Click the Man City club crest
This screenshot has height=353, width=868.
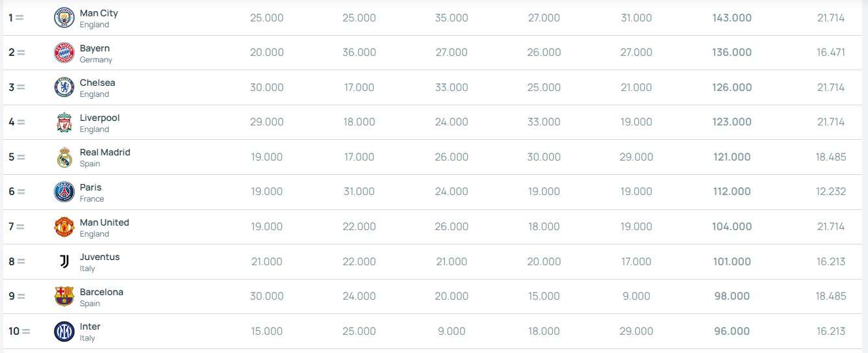coord(64,18)
